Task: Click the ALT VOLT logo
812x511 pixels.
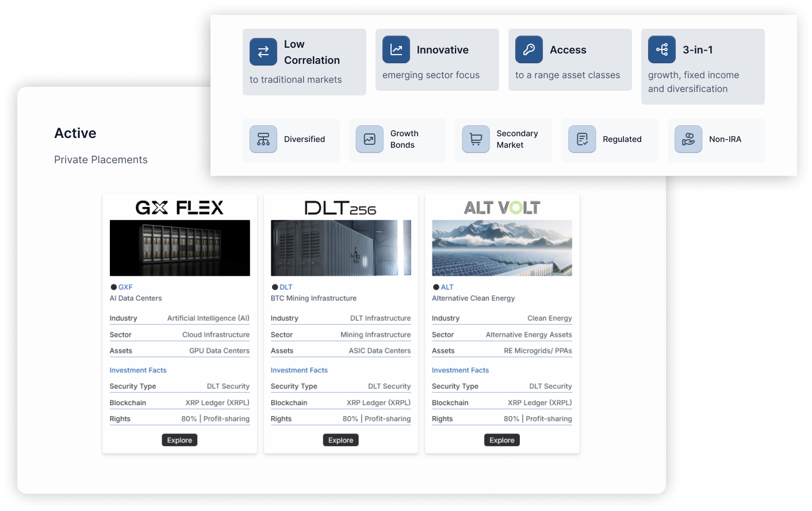Action: (502, 208)
